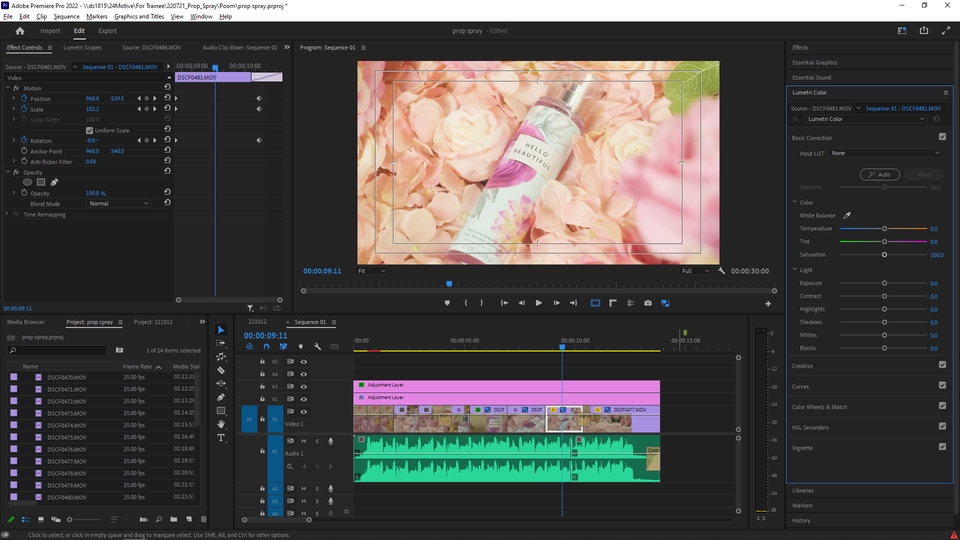Uncheck the Uniform Scale checkbox

(x=89, y=130)
